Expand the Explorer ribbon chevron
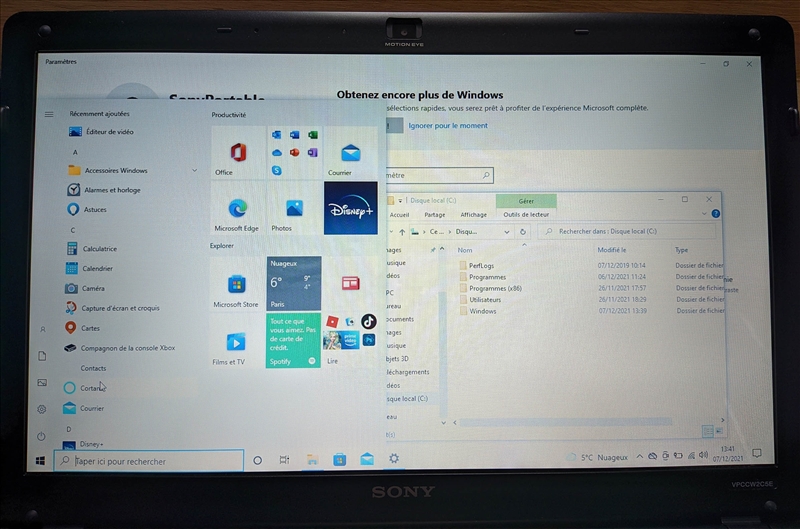800x529 pixels. point(704,214)
